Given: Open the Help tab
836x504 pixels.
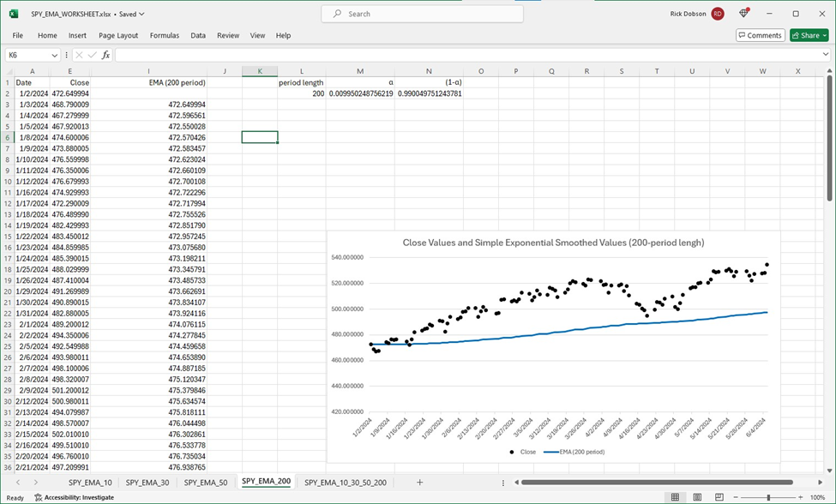Looking at the screenshot, I should (x=283, y=35).
